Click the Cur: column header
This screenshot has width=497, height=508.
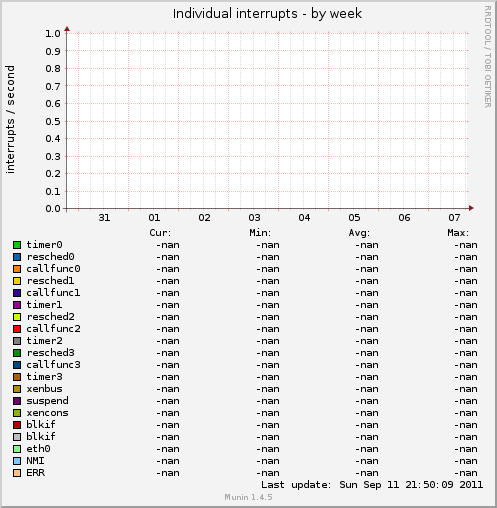tap(160, 233)
